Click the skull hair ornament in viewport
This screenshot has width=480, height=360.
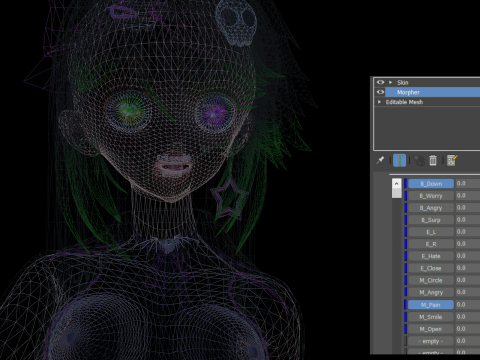pos(236,23)
